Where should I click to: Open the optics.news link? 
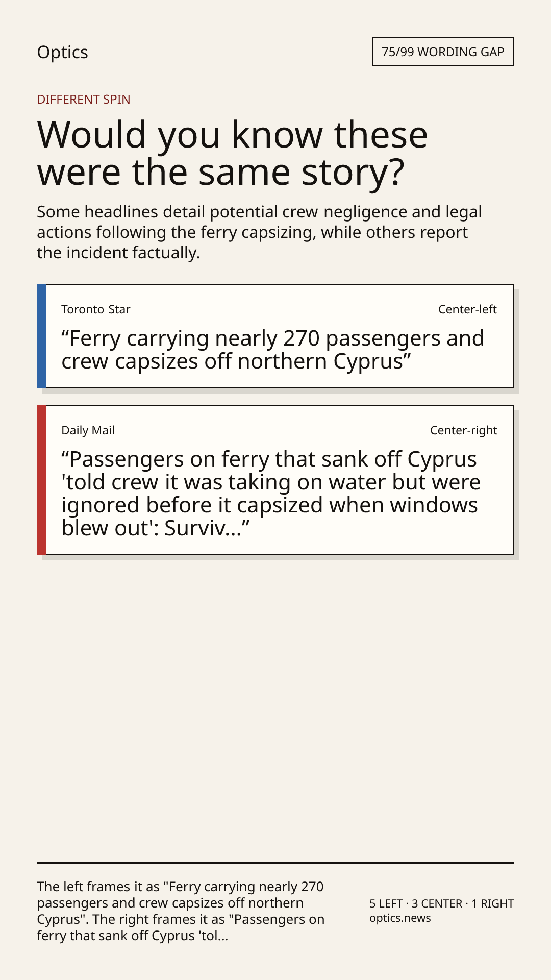pyautogui.click(x=400, y=918)
